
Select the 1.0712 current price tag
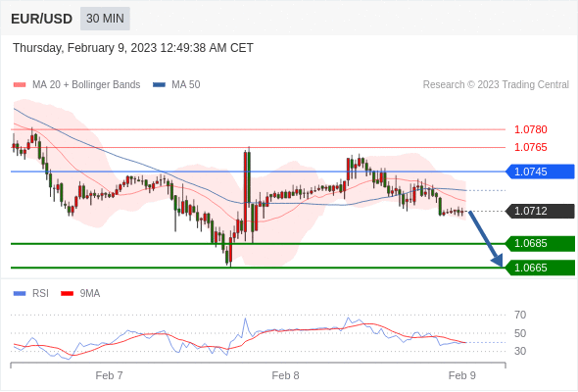click(x=540, y=212)
